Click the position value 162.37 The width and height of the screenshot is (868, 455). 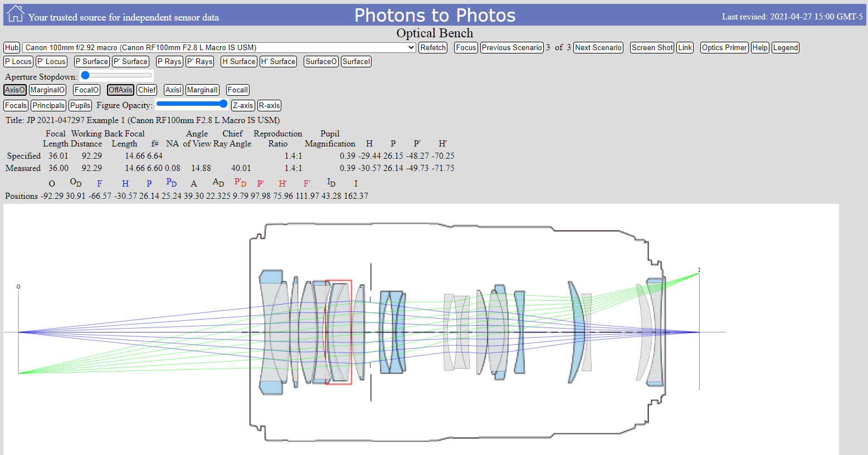[356, 196]
